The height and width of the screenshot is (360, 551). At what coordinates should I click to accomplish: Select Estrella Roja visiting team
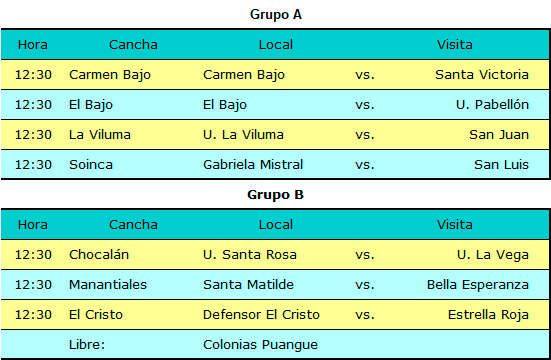(x=488, y=315)
